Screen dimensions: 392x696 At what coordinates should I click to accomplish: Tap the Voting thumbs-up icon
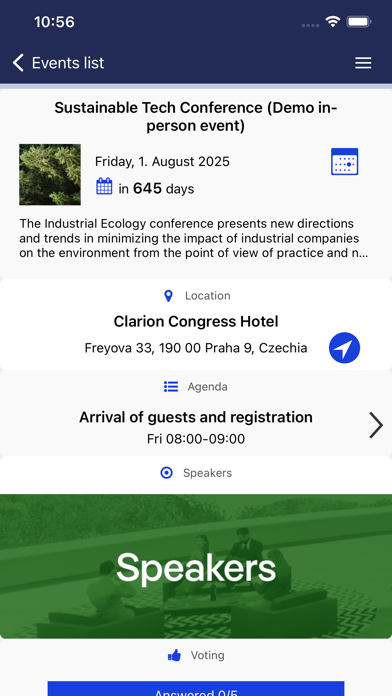coord(174,655)
